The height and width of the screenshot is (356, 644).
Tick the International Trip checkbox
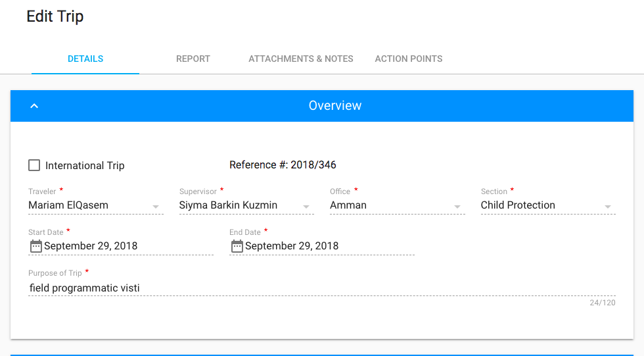pyautogui.click(x=34, y=165)
